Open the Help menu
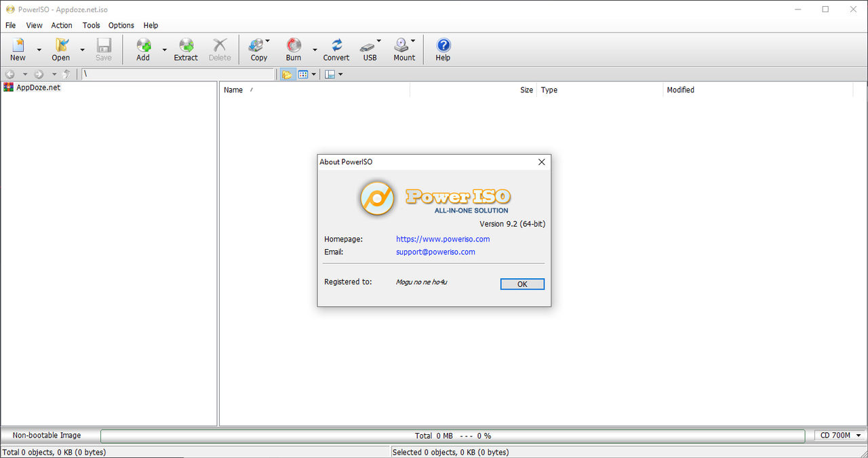This screenshot has width=868, height=458. pos(151,25)
